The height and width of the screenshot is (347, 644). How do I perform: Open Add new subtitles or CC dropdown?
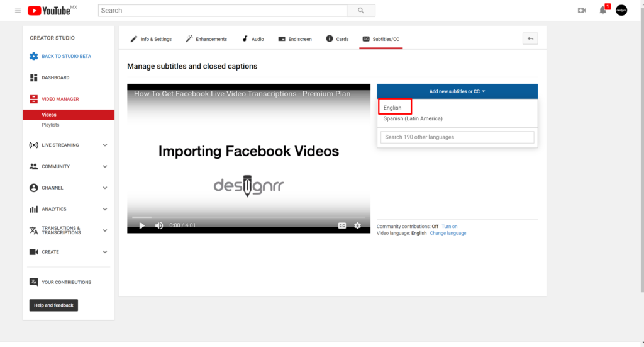457,91
